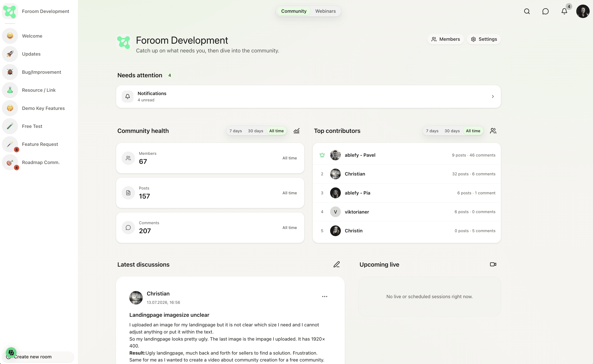The width and height of the screenshot is (593, 364).
Task: Open viktorianer contributor row
Action: [407, 212]
